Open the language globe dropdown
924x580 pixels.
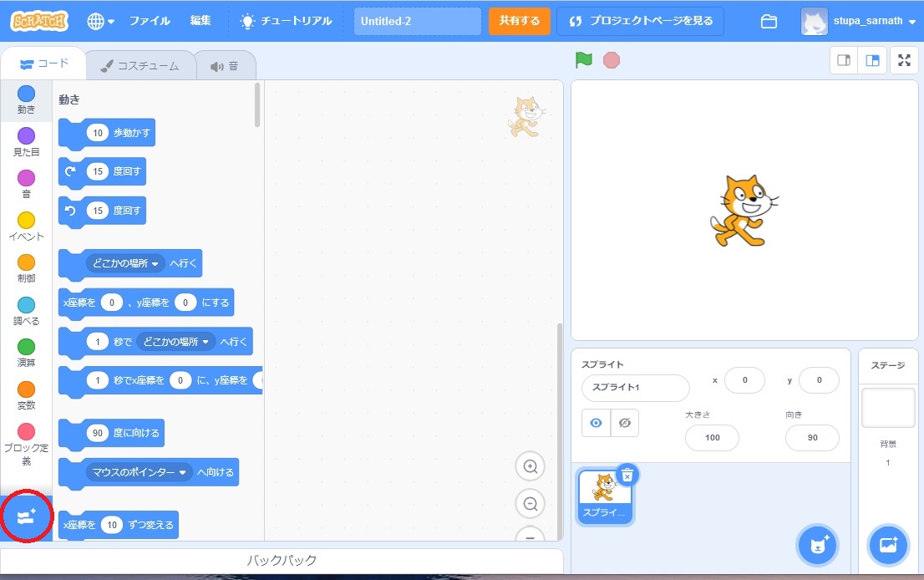pos(101,21)
